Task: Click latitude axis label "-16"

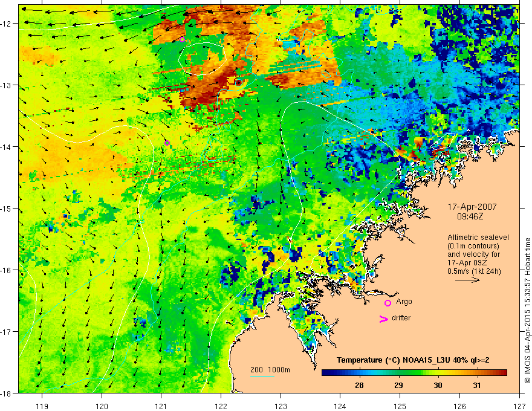Action: 7,270
